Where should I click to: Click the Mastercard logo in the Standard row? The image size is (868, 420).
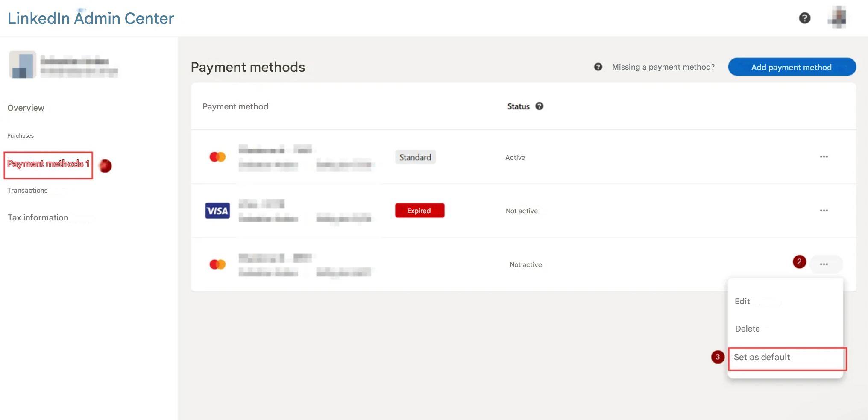[217, 157]
